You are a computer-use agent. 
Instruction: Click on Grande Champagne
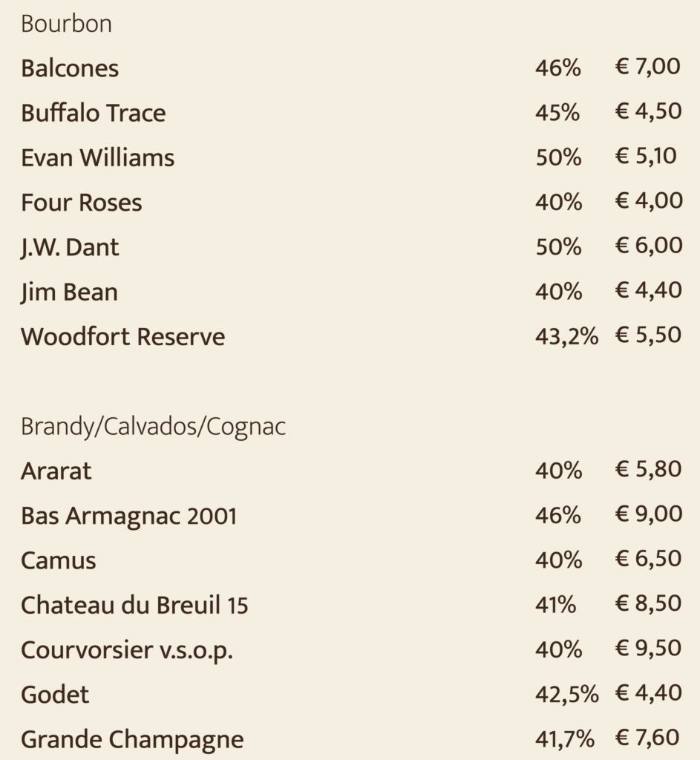[x=132, y=740]
